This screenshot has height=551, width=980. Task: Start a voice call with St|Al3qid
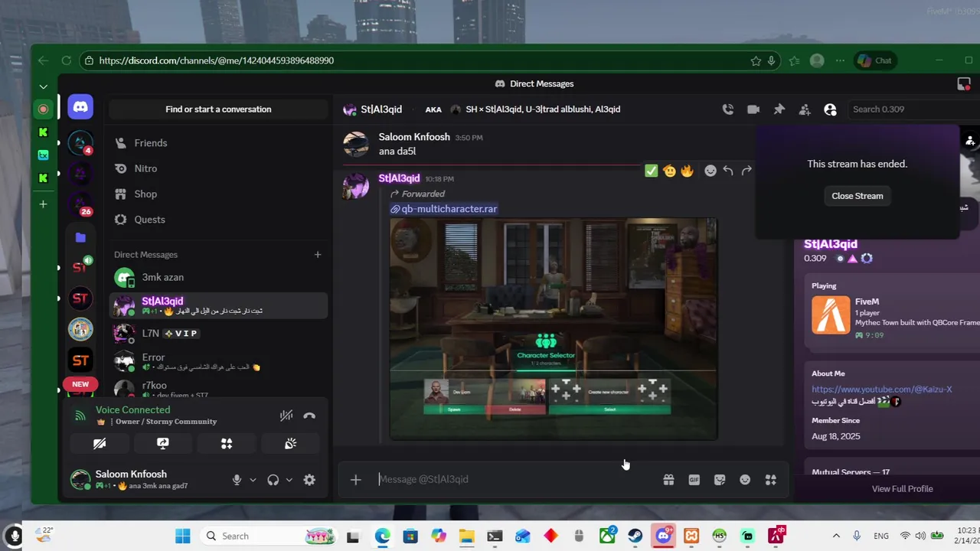pyautogui.click(x=728, y=109)
